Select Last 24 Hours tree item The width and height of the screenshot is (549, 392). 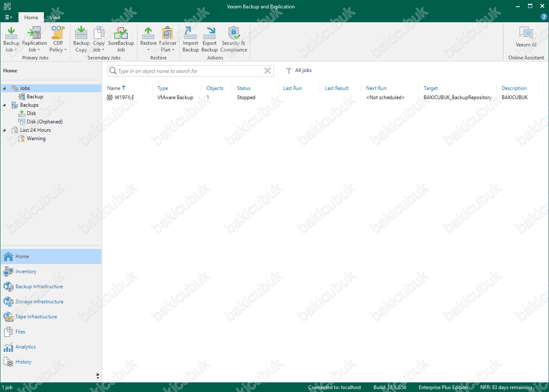(35, 130)
